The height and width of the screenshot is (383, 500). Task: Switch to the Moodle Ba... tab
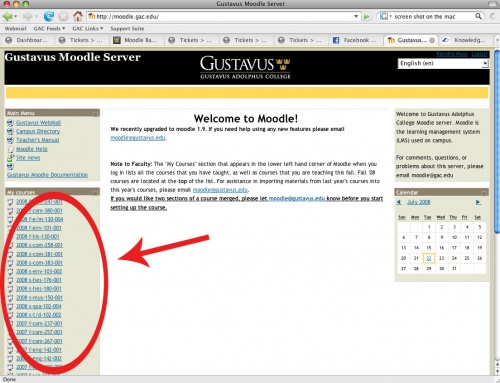click(x=136, y=40)
